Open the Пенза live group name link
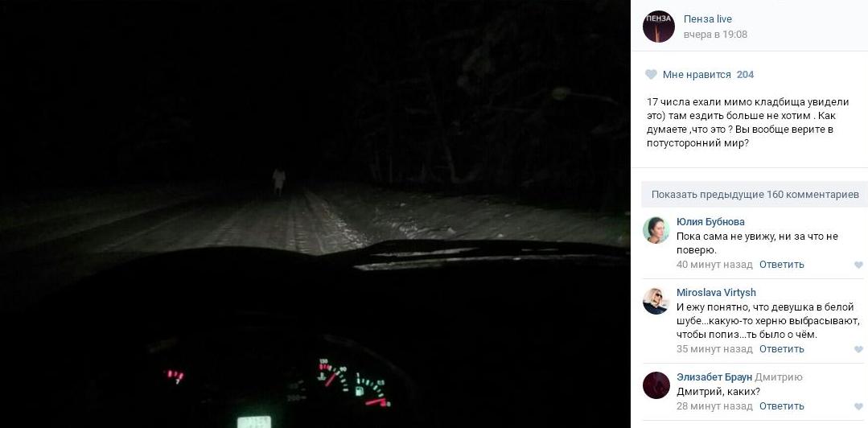Screen dimensions: 868x428 pos(707,19)
